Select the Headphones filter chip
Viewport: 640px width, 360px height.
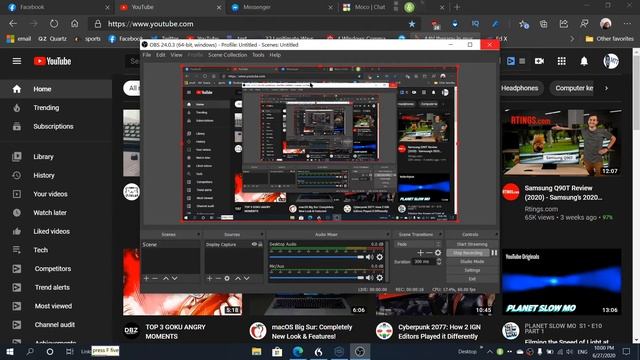pos(519,88)
